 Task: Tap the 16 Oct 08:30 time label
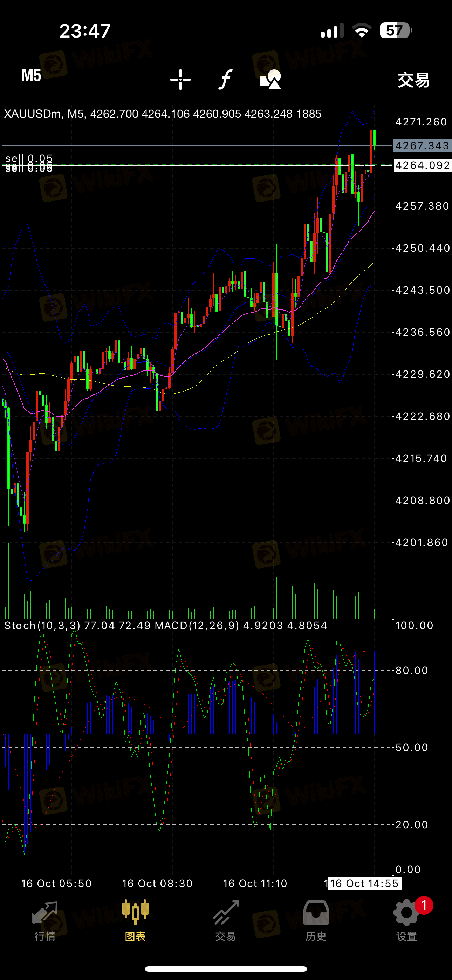157,883
